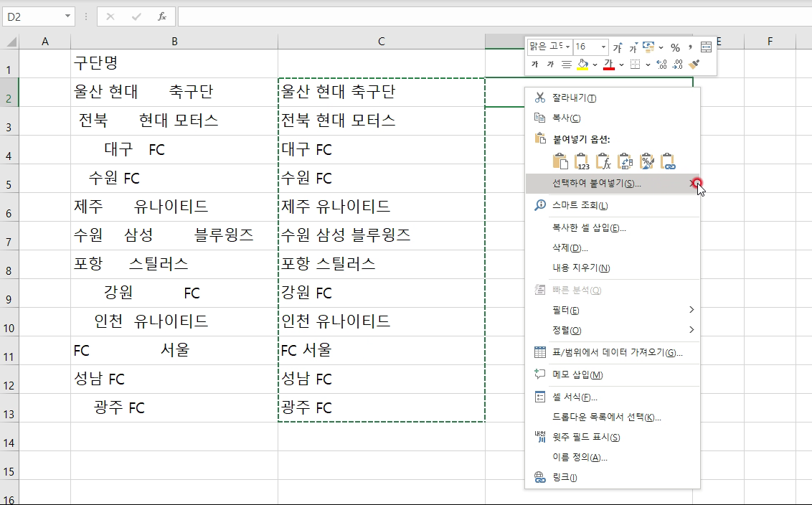Image resolution: width=812 pixels, height=505 pixels.
Task: Click the formula bar cancel X icon
Action: pyautogui.click(x=110, y=16)
